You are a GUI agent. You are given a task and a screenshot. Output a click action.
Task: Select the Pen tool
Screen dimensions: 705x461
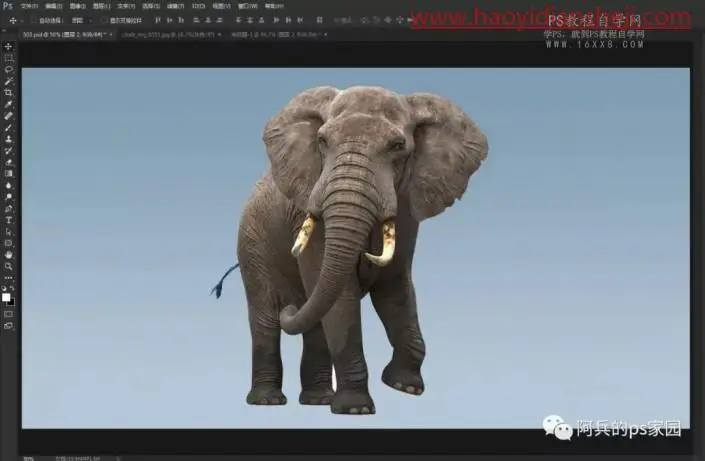[9, 209]
